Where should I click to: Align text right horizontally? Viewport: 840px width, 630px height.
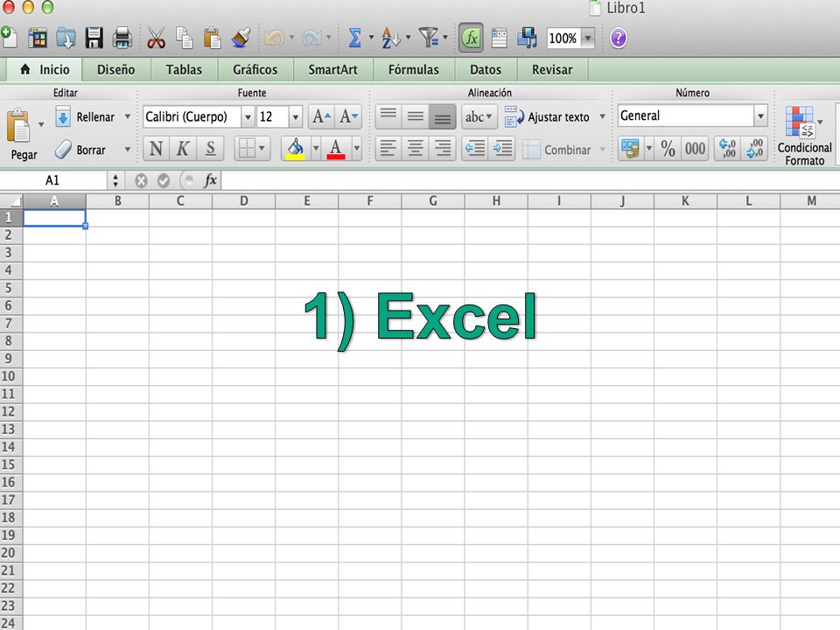click(x=443, y=149)
